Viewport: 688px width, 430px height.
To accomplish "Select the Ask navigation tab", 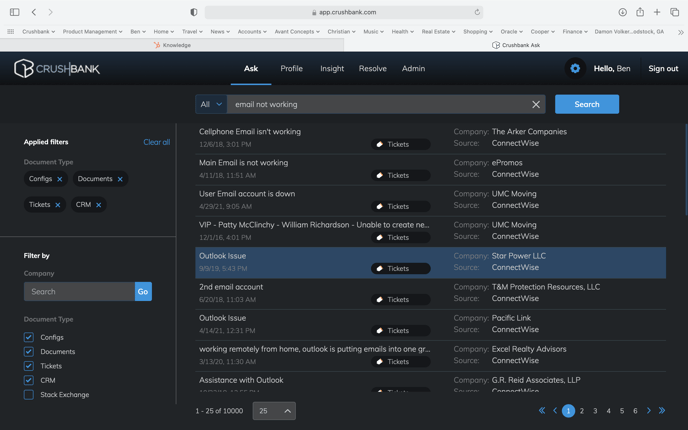I will [251, 68].
